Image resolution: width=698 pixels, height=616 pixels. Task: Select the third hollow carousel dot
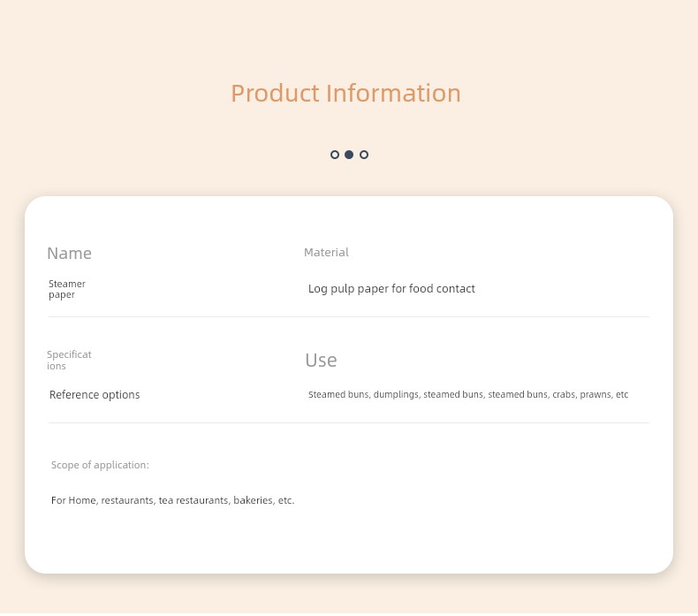point(364,155)
